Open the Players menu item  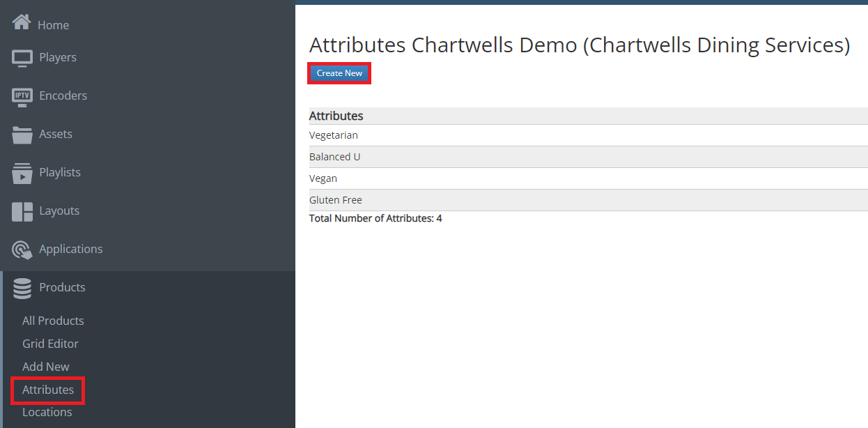point(58,57)
